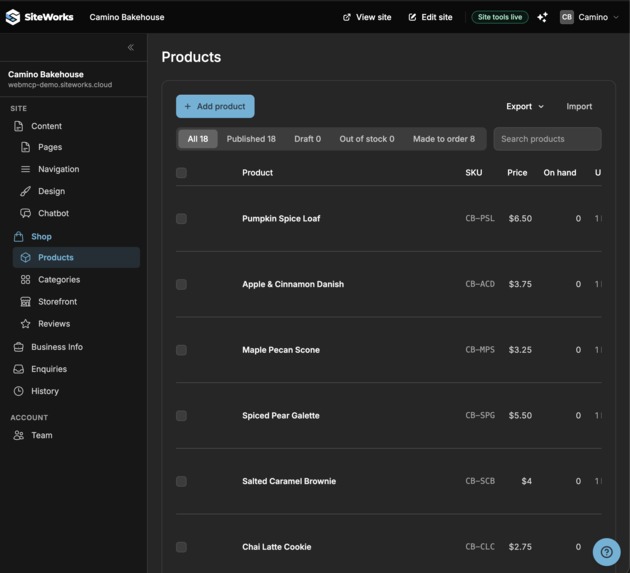Select the All 18 filter tab
Screen dimensions: 630x573
click(198, 139)
